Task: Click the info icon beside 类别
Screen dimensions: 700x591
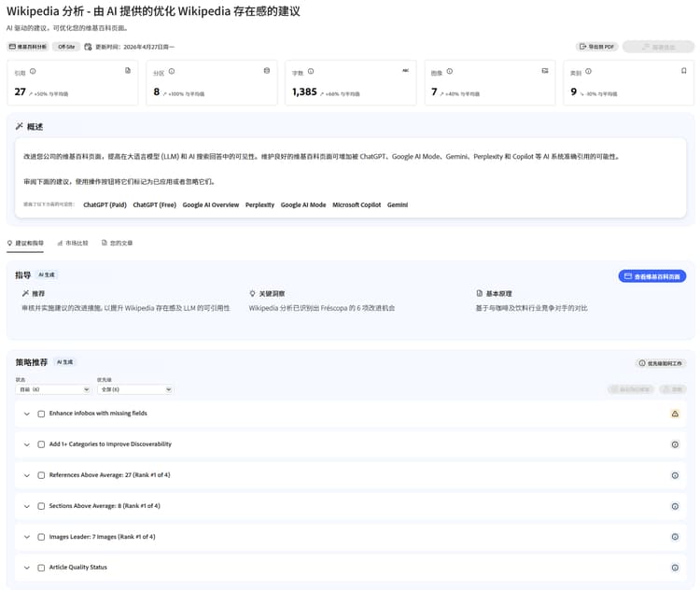Action: tap(588, 72)
